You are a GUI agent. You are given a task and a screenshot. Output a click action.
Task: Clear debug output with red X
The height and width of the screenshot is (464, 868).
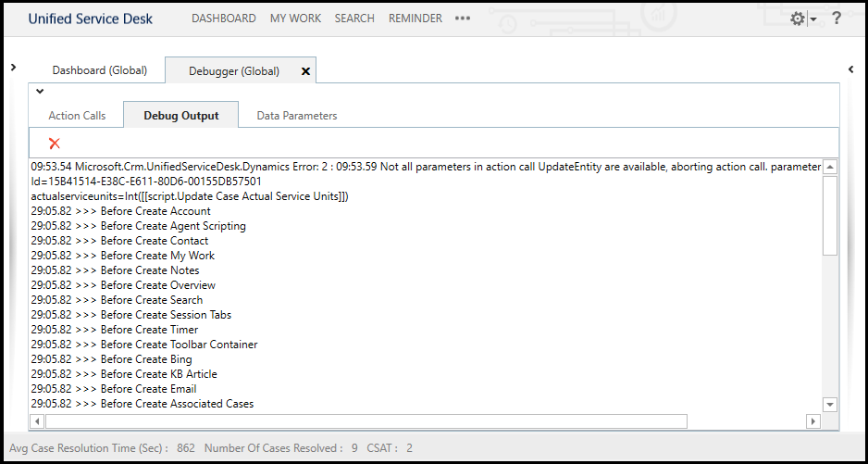[55, 143]
